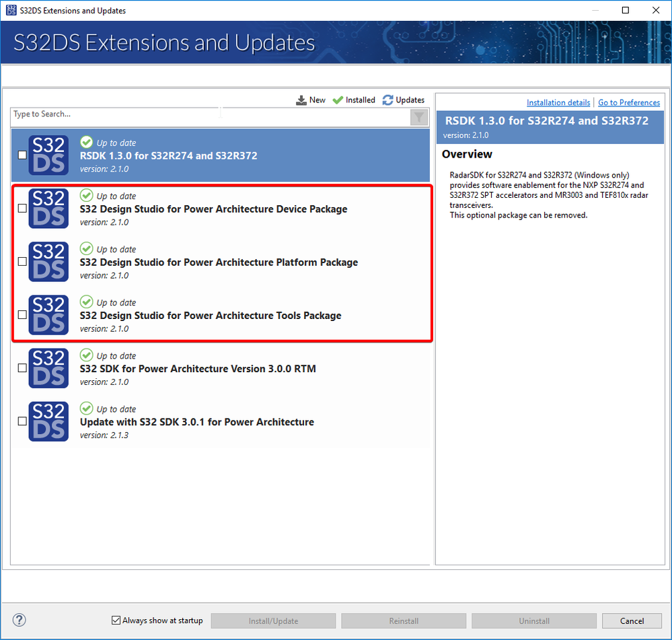
Task: Click the Updates refresh arrows icon
Action: [388, 100]
